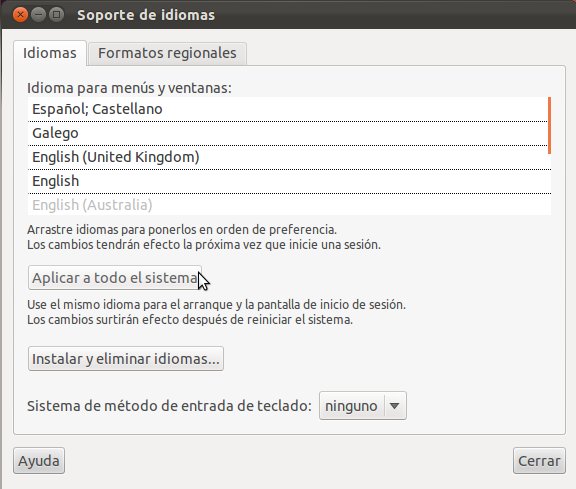Open the Formatos regionales tab
Viewport: 576px width, 489px height.
click(167, 54)
